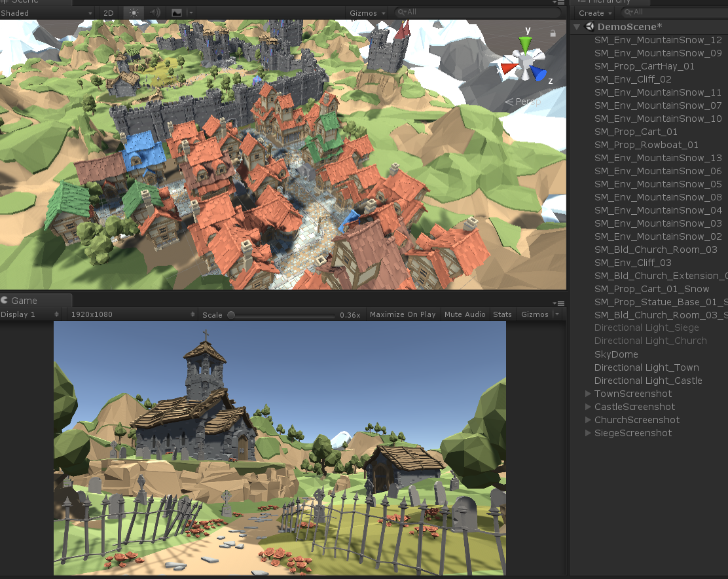The image size is (728, 579).
Task: Collapse the DemoScene root
Action: [577, 27]
